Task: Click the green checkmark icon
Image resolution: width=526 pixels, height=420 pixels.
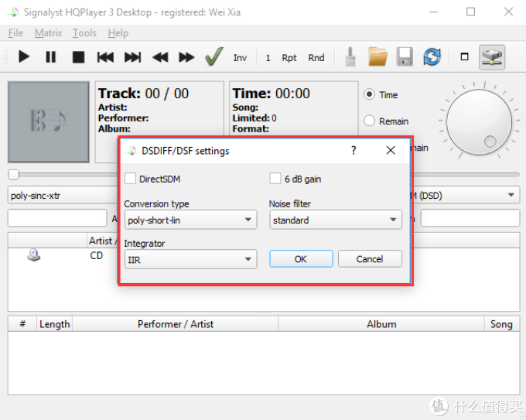Action: 214,56
